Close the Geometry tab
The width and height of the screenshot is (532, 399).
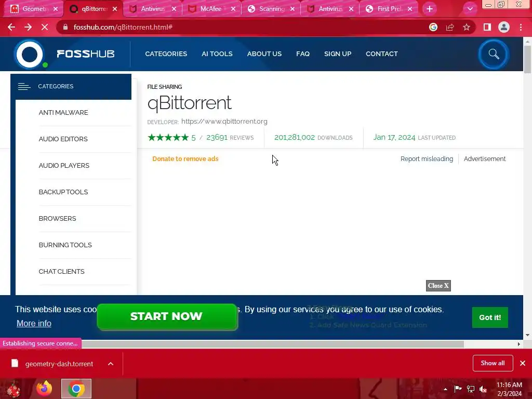[56, 9]
